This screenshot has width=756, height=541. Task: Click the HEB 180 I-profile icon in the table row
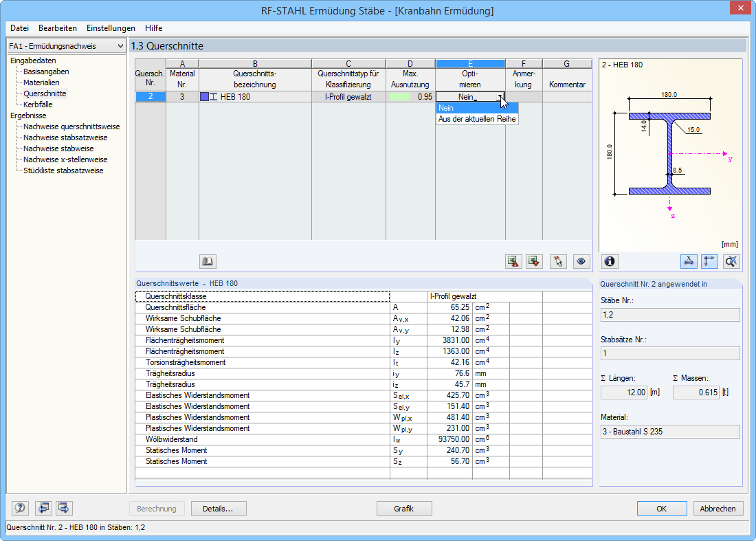[214, 97]
